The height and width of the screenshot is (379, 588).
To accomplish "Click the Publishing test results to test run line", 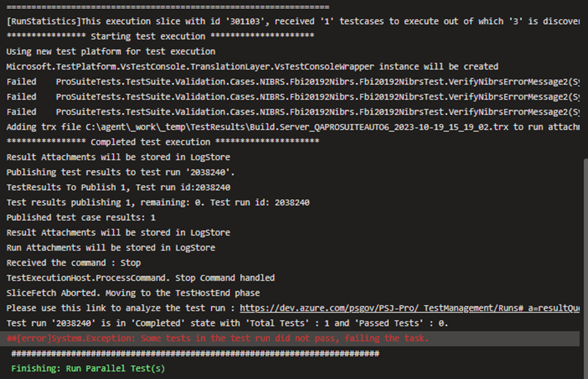I will [x=121, y=172].
